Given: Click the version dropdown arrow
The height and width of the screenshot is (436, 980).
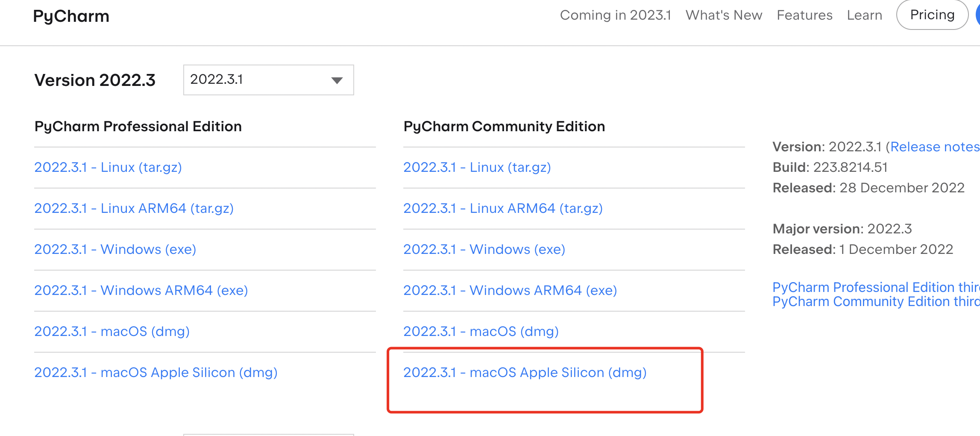Looking at the screenshot, I should coord(337,80).
